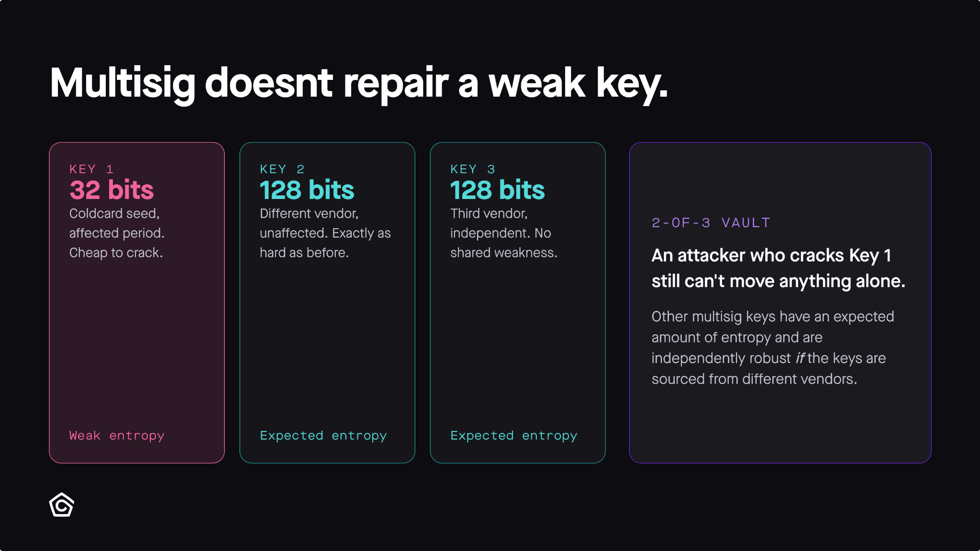Click the 2-OF-3 VAULT label
The width and height of the screenshot is (980, 551).
tap(711, 223)
